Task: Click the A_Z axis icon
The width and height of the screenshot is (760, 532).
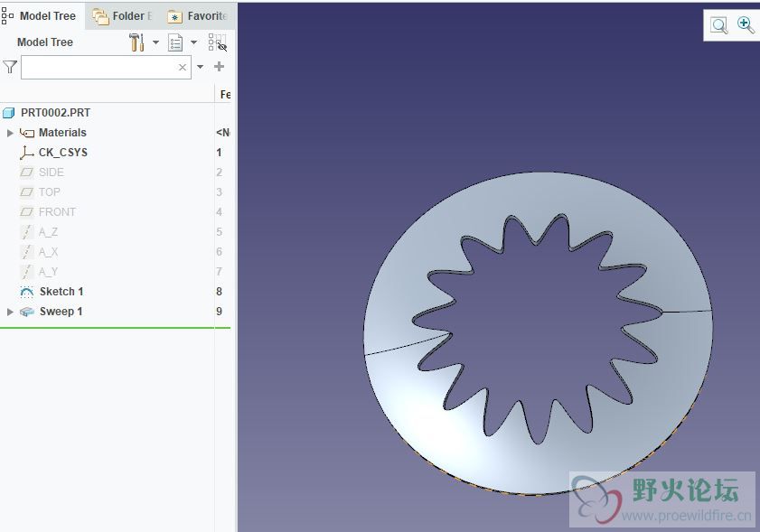Action: pyautogui.click(x=26, y=232)
